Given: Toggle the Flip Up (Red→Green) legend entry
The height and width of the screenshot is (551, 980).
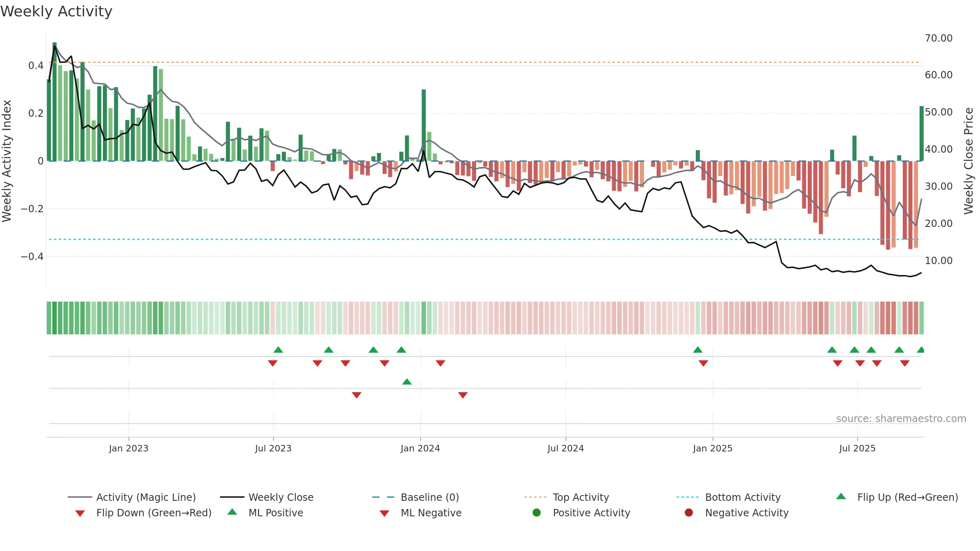Looking at the screenshot, I should point(897,497).
